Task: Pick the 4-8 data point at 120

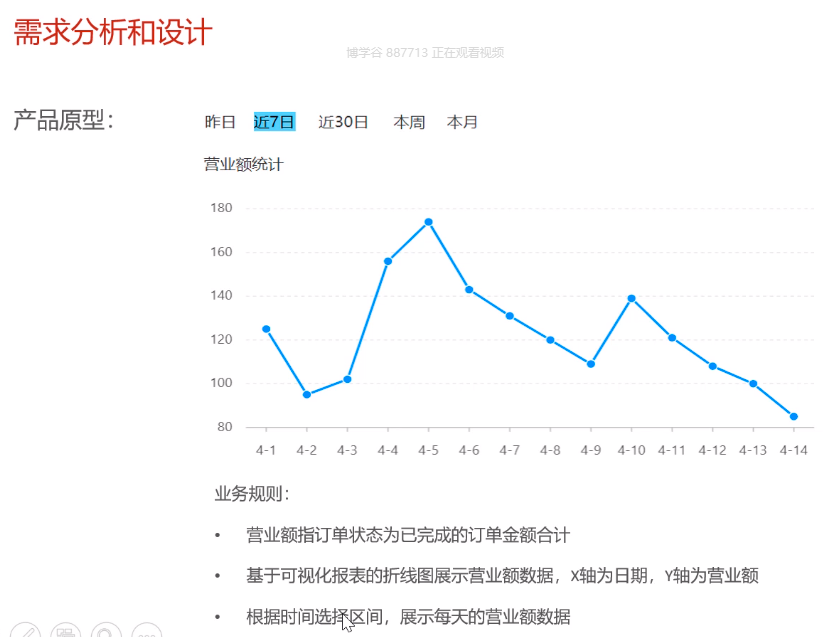Action: tap(550, 340)
